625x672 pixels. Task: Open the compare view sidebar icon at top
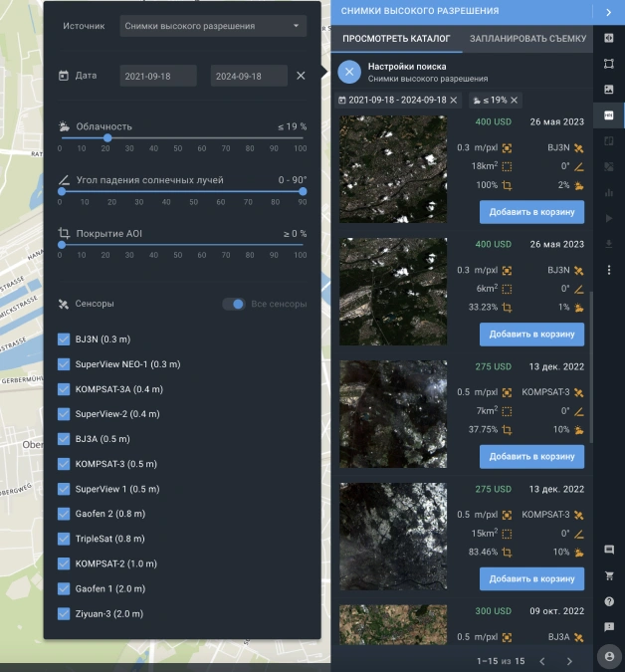[x=609, y=38]
